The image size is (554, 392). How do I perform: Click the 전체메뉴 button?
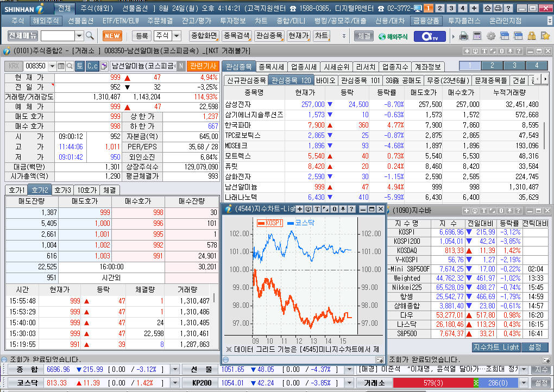(23, 36)
